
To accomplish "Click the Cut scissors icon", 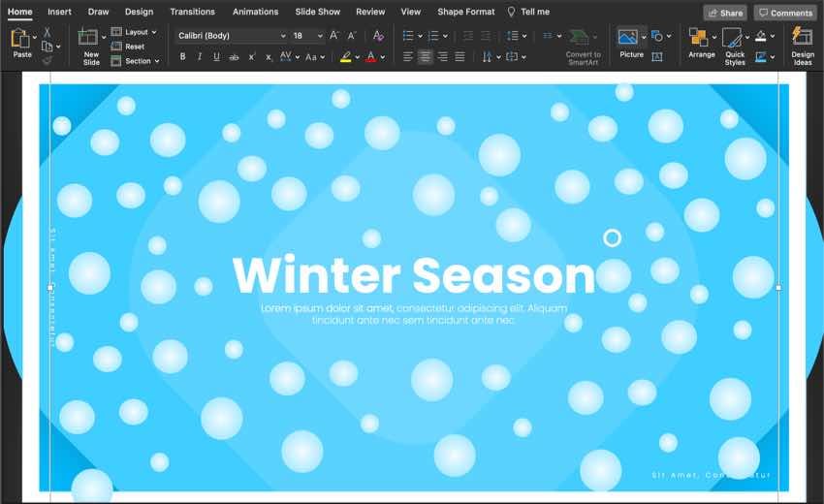I will pyautogui.click(x=47, y=32).
